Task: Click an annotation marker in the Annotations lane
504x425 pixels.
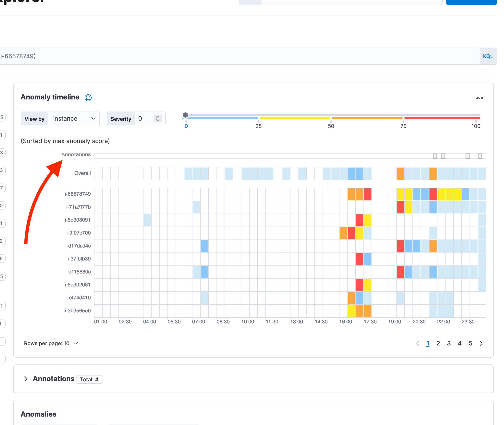Action: point(435,156)
